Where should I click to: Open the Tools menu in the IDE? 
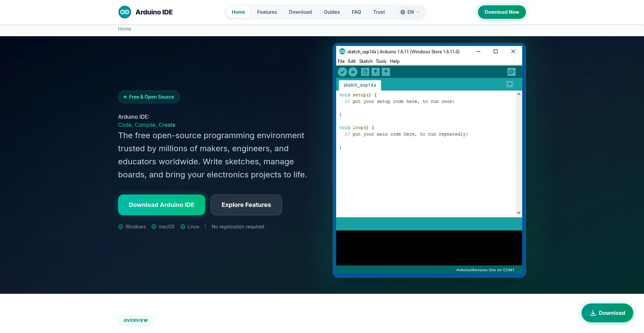coord(381,61)
